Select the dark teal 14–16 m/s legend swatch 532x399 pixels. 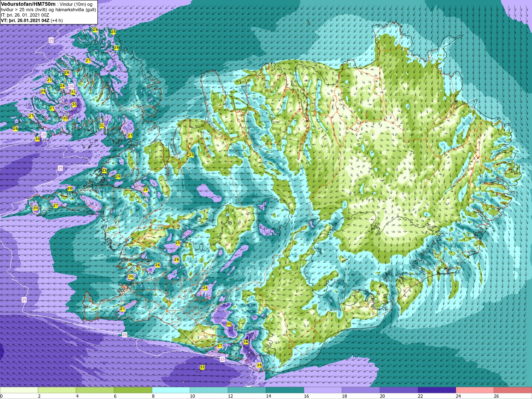[285, 390]
